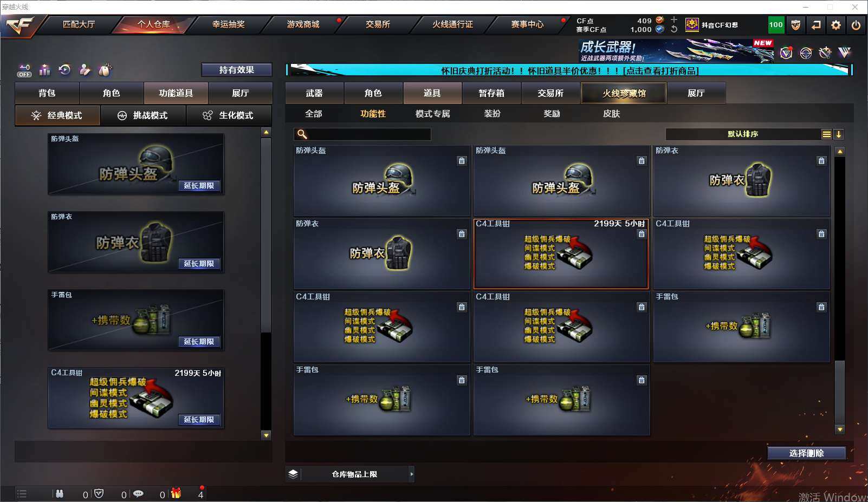Open the gift box icon in status bar
This screenshot has height=502, width=868.
point(176,493)
